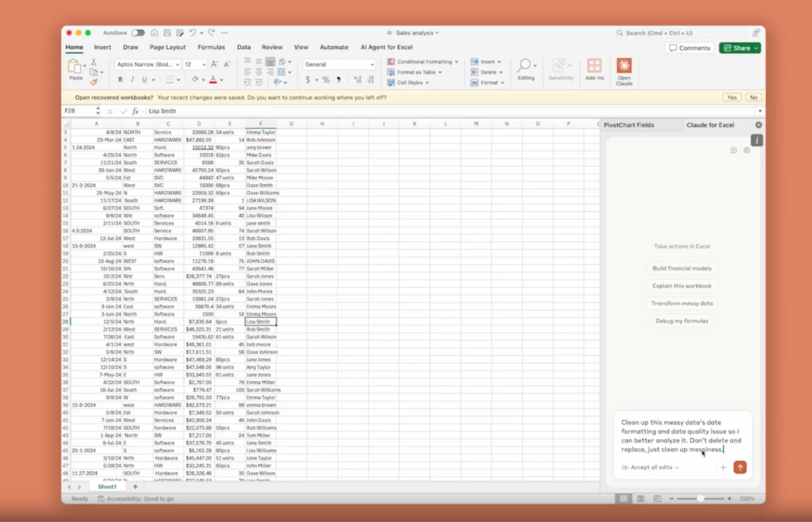Click the Open Claude ribbon icon
This screenshot has height=522, width=812.
(x=624, y=69)
